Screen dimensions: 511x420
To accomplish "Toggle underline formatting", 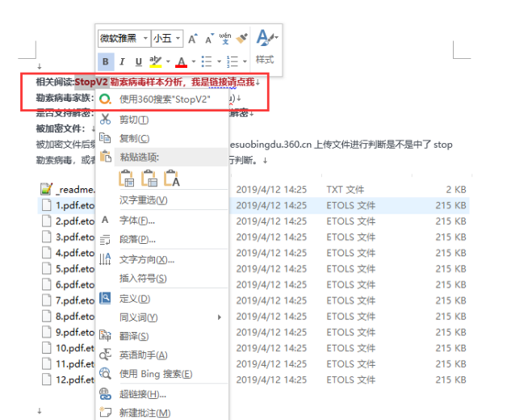I will 139,61.
